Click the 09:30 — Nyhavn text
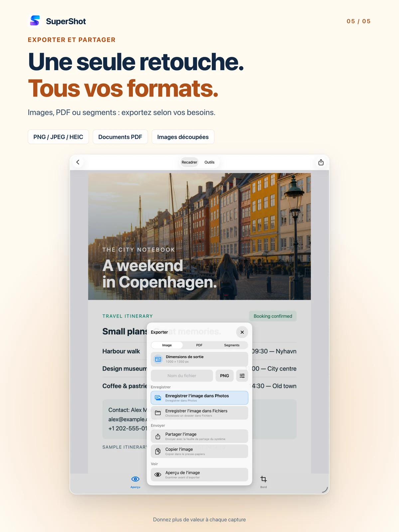Screen dimensions: 399x532 point(274,351)
